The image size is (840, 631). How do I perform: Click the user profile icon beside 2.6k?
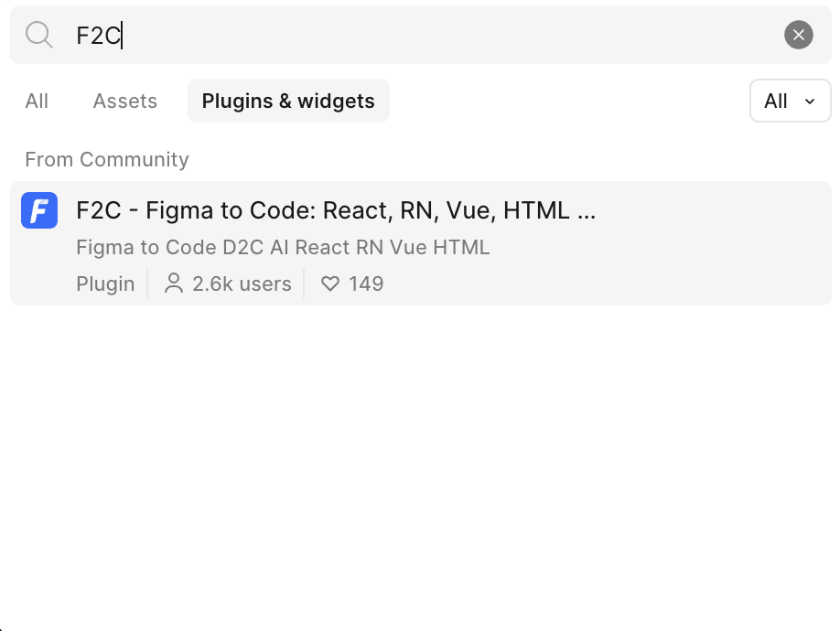(174, 283)
